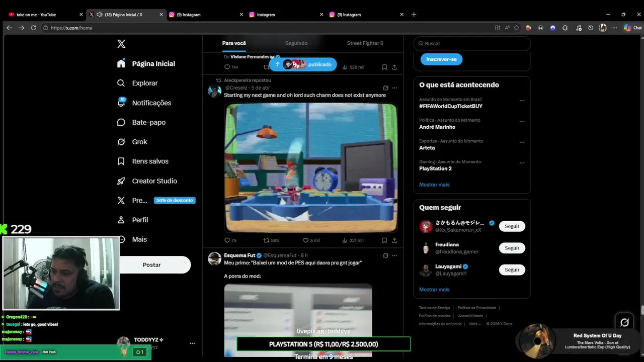Viewport: 644px width, 362px height.
Task: Click the Buscar search field
Action: pyautogui.click(x=472, y=43)
